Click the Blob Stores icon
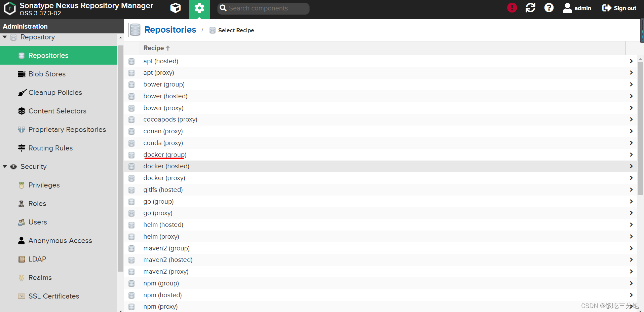Image resolution: width=644 pixels, height=312 pixels. click(22, 74)
